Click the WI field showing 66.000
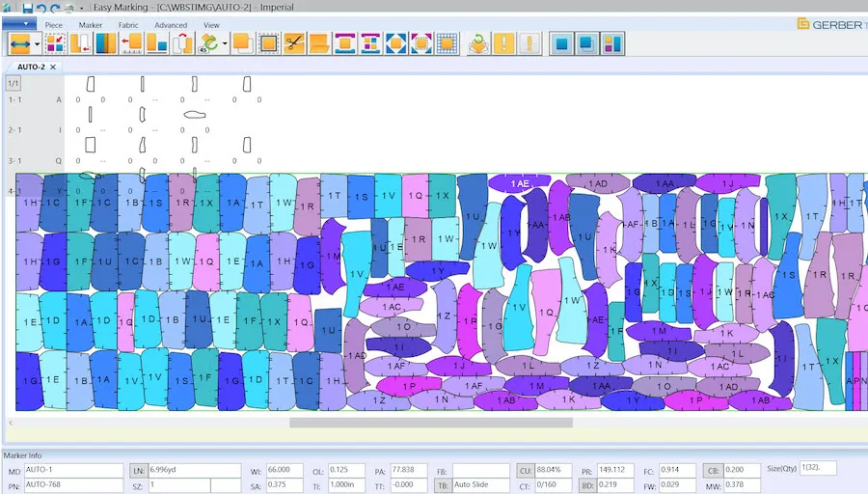868x494 pixels. 285,470
